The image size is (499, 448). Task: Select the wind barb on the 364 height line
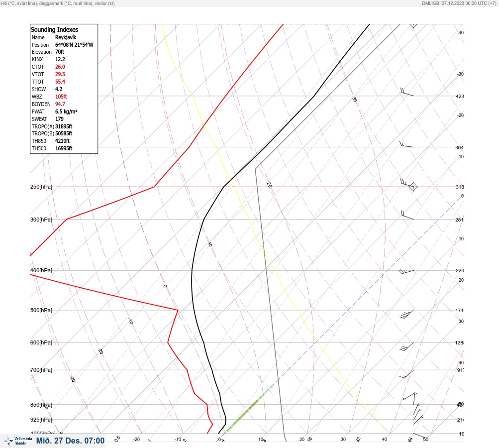[x=406, y=144]
